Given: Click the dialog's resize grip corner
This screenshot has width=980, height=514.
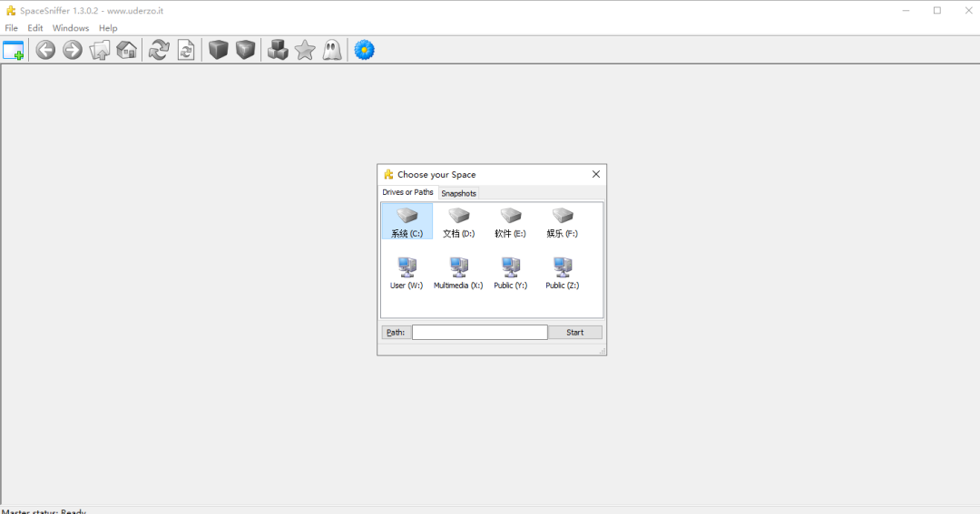Looking at the screenshot, I should 602,351.
